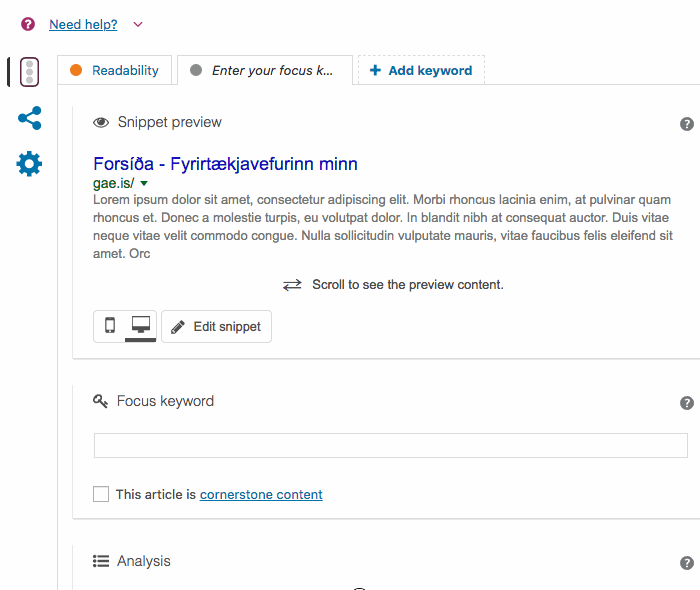700x590 pixels.
Task: Click the Add keyword button
Action: pos(421,70)
